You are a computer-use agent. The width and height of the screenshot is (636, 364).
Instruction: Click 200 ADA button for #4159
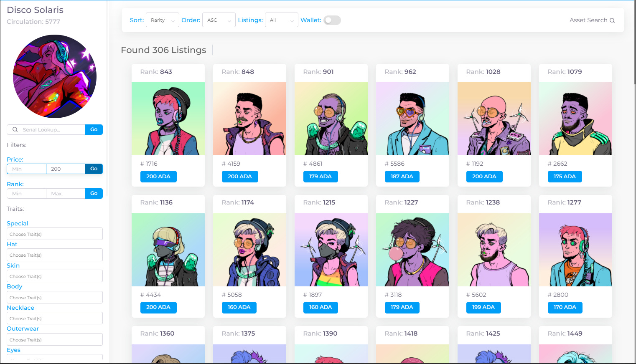[x=240, y=177]
